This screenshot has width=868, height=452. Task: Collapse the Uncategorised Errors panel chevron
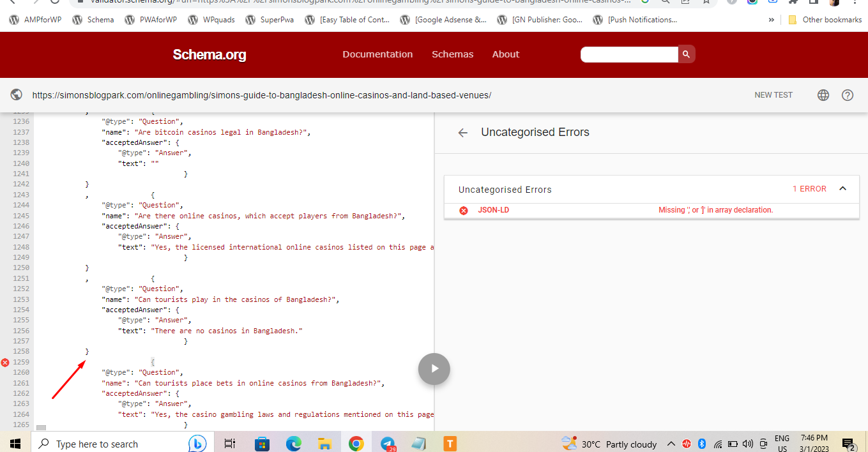point(843,189)
